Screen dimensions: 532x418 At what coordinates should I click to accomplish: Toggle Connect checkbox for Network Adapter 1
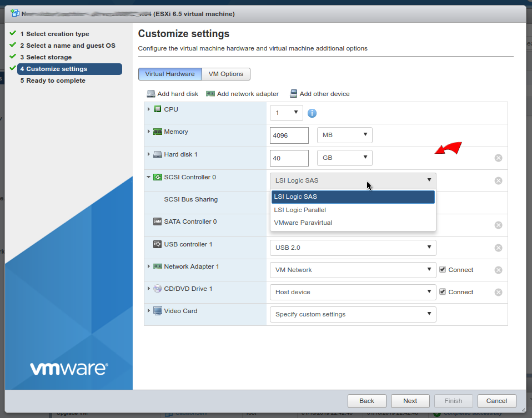443,269
